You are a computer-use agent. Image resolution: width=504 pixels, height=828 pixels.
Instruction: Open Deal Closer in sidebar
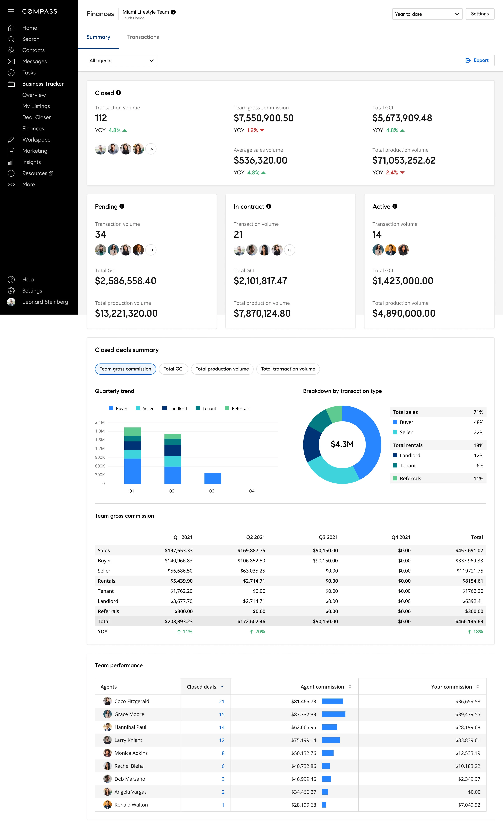pyautogui.click(x=37, y=117)
